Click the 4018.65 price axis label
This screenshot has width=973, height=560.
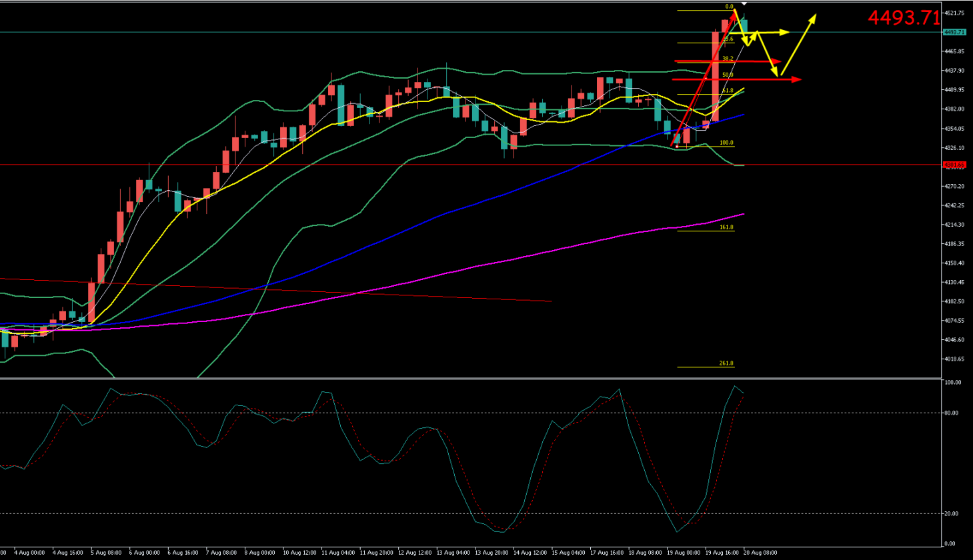(x=955, y=359)
